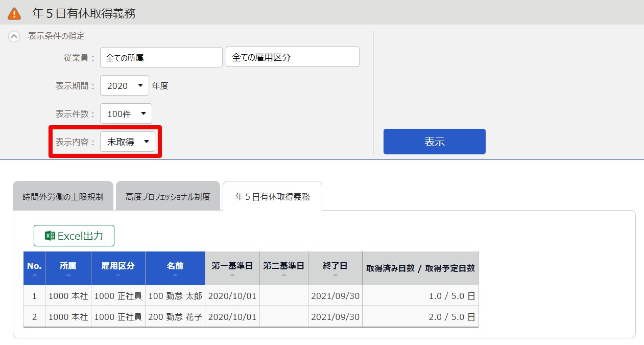This screenshot has height=345, width=644.
Task: Switch to the 時間外労働の上限規制 tab
Action: [x=63, y=196]
